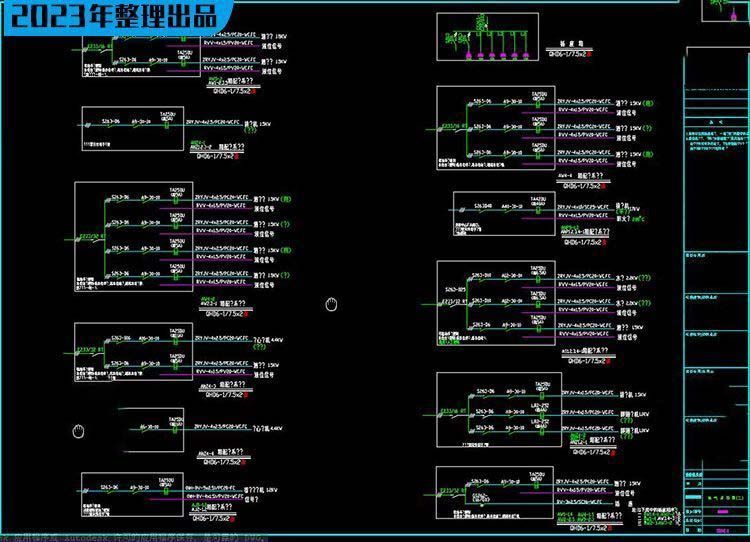Click the hand cursor icon in the drawing center
Screen dimensions: 750x542
pyautogui.click(x=332, y=304)
